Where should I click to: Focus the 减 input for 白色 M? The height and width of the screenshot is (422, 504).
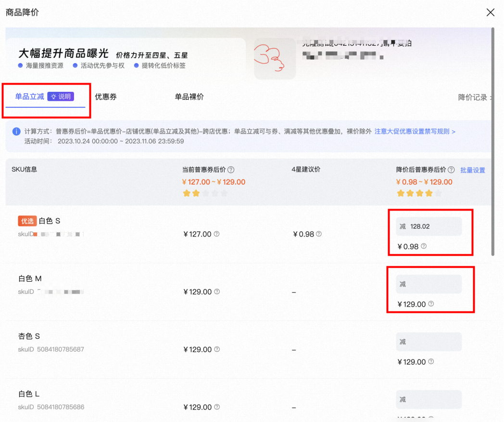pos(429,284)
